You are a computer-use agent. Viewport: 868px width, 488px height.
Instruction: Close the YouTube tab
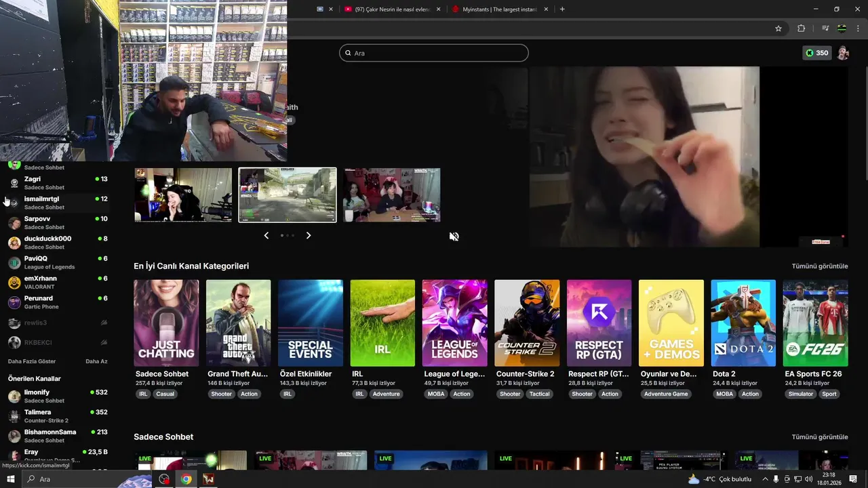439,9
